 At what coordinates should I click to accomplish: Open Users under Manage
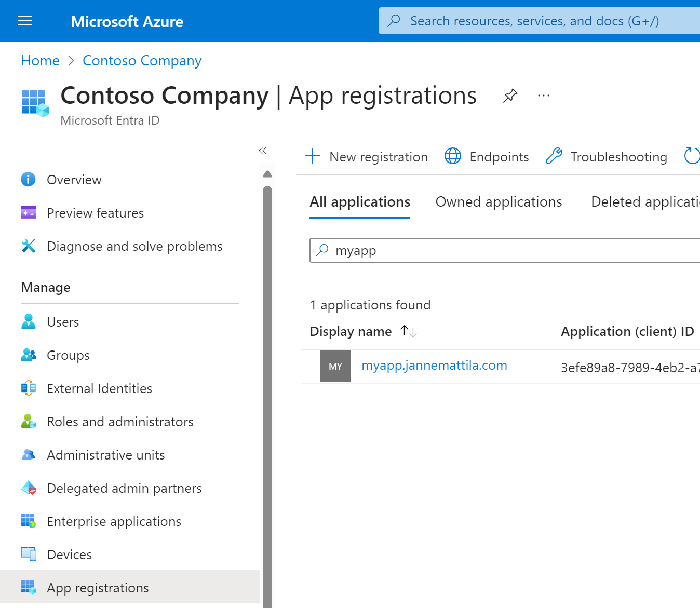(x=63, y=322)
